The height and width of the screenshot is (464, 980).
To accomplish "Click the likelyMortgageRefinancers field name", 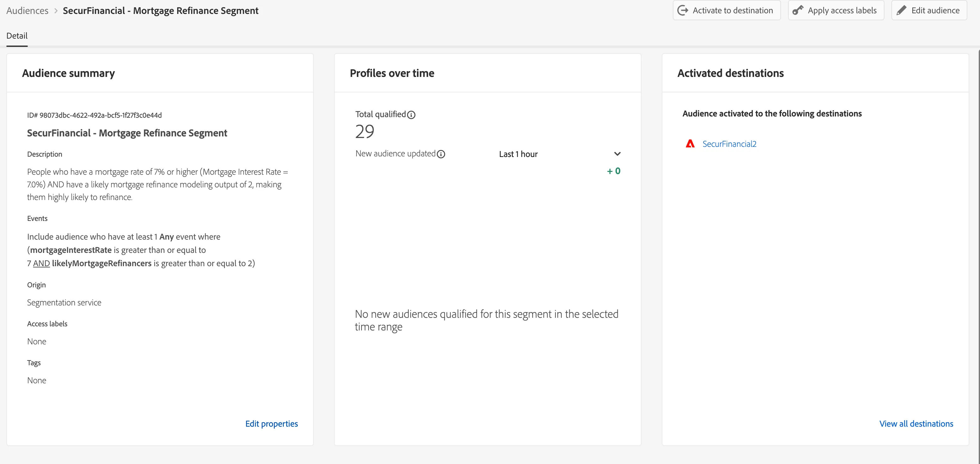I will tap(102, 263).
